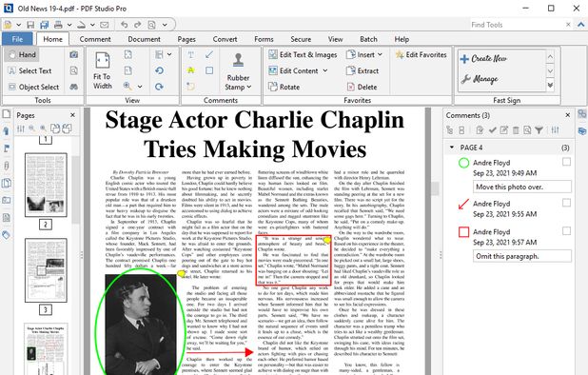Image resolution: width=588 pixels, height=375 pixels.
Task: Rotate view counterclockwise icon
Action: pos(160,70)
